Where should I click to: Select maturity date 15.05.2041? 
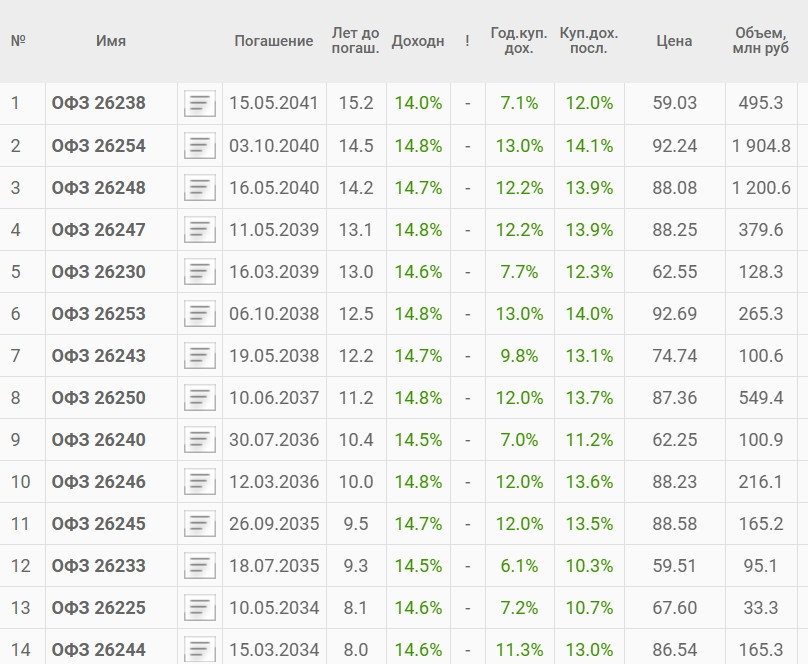[274, 103]
